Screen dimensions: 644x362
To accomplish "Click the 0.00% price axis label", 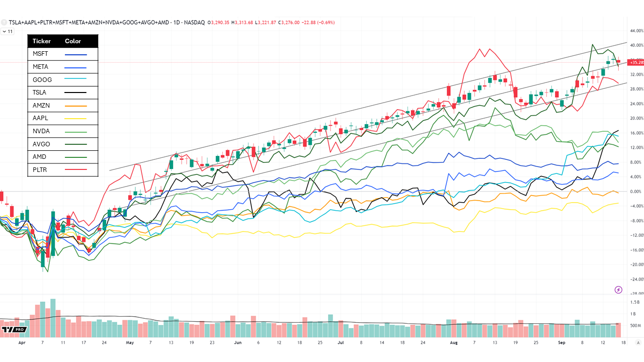I will (x=636, y=192).
